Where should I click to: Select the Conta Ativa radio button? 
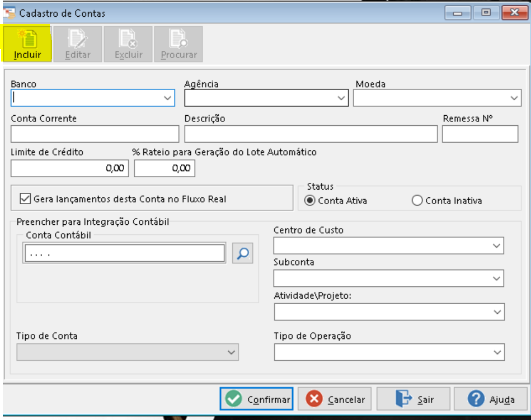tap(309, 200)
